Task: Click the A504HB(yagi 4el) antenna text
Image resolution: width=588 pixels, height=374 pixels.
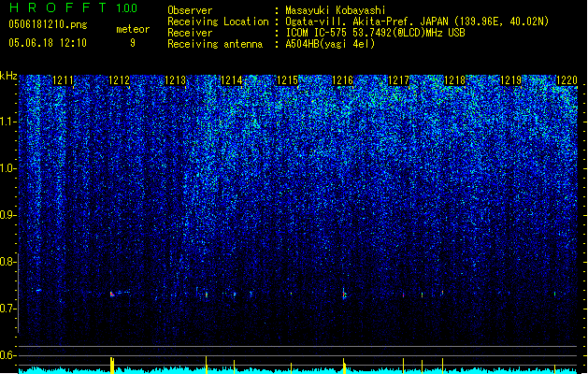Action: click(x=330, y=44)
